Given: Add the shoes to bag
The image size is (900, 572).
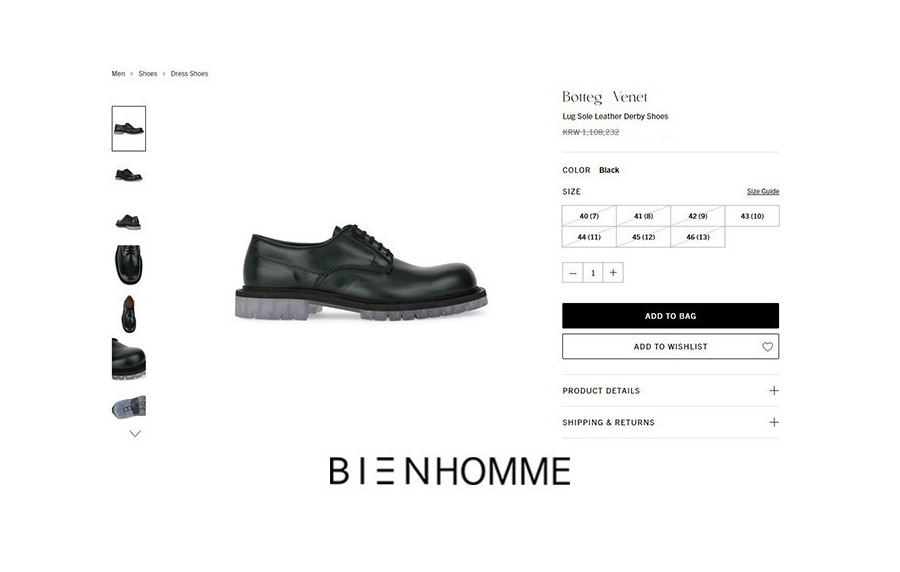Looking at the screenshot, I should click(670, 316).
